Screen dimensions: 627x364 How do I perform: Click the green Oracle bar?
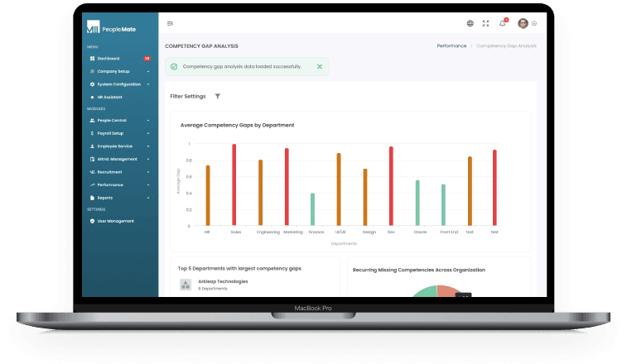(x=417, y=203)
